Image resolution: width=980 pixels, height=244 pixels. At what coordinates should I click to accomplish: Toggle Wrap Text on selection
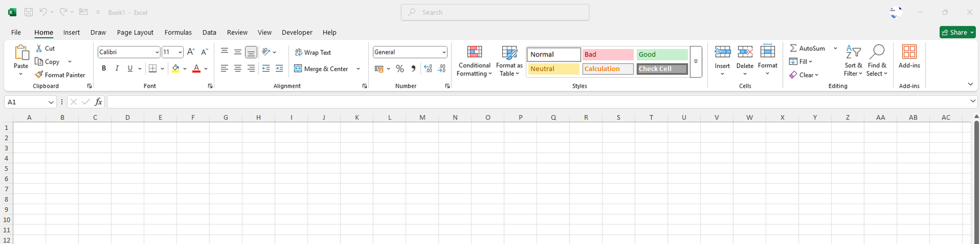pos(312,52)
